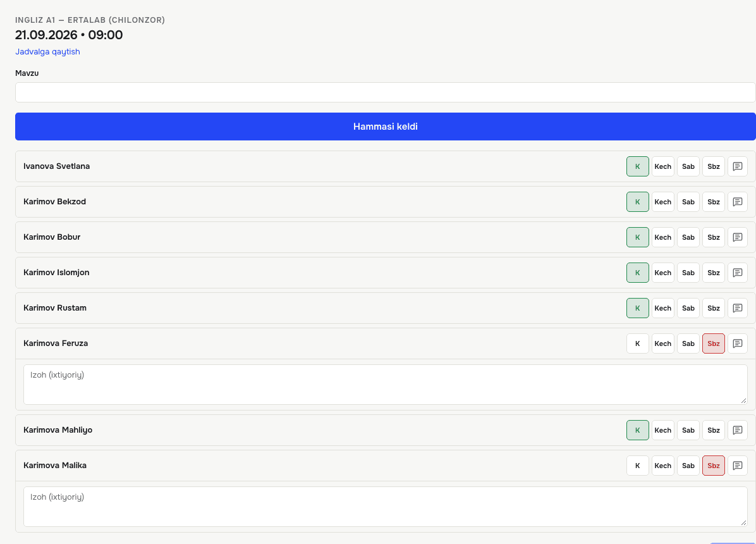Mark Karimov Bobur as Sbz

pos(714,237)
